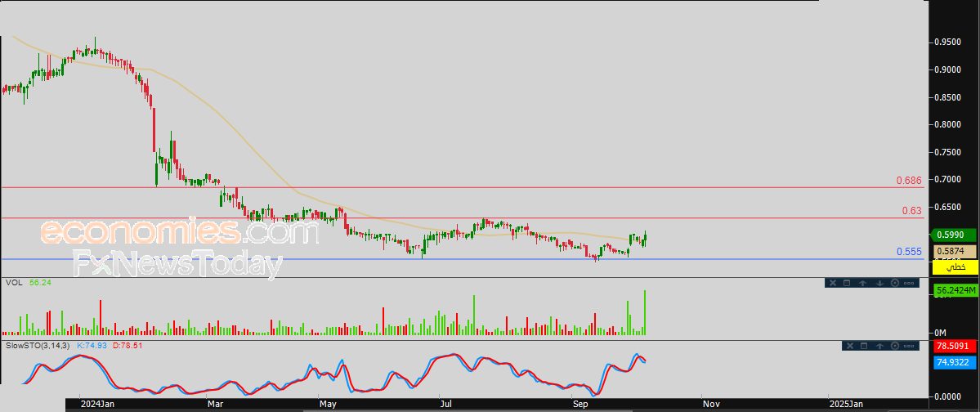Click the last icon in VOL panel toolbar

coord(911,284)
